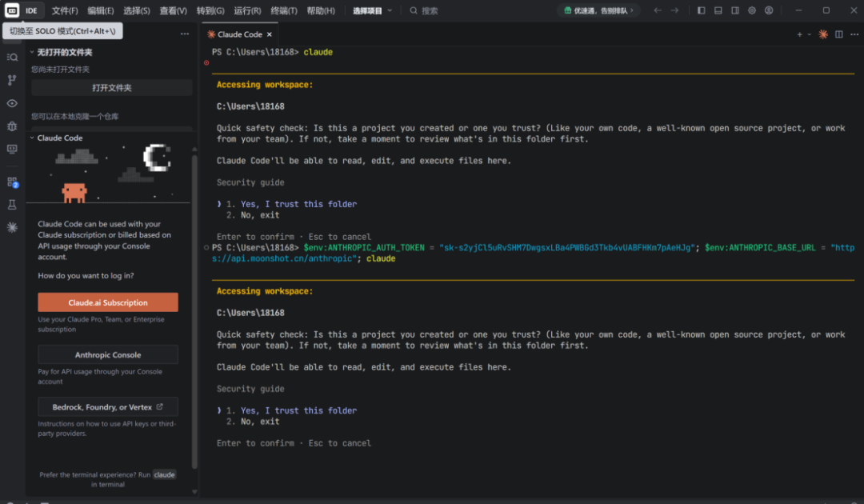Select the IDE mode label
The height and width of the screenshot is (504, 864).
point(31,10)
